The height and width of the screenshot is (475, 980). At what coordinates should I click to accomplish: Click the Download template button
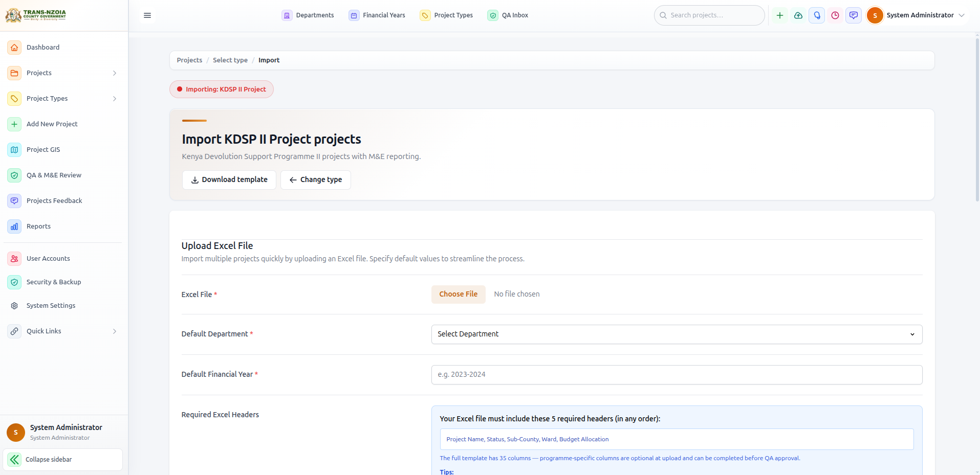[229, 180]
